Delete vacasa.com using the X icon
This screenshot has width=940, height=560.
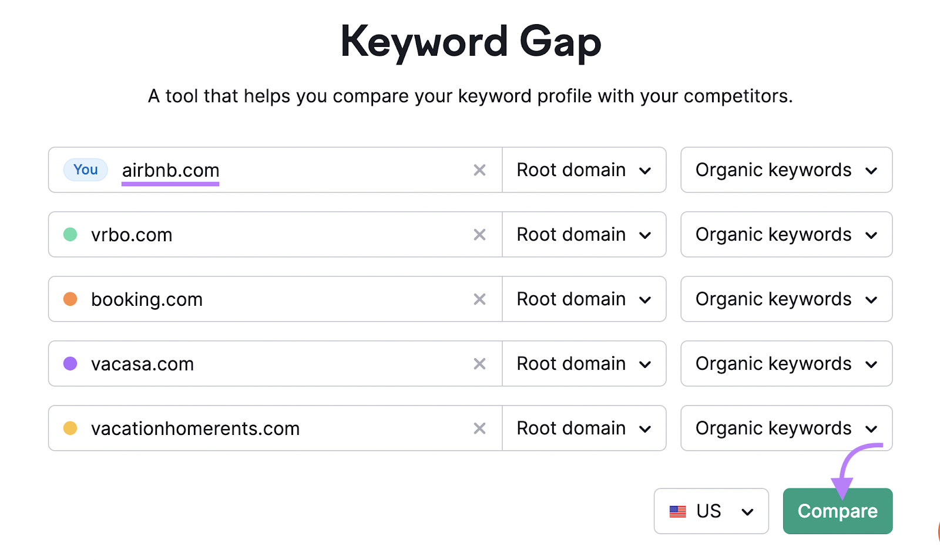(x=479, y=363)
